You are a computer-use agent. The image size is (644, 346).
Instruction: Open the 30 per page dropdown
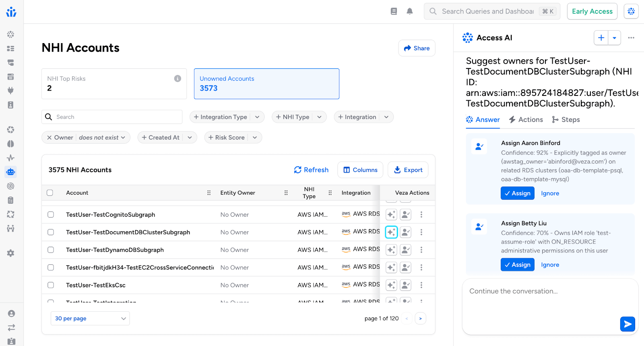[x=90, y=319]
